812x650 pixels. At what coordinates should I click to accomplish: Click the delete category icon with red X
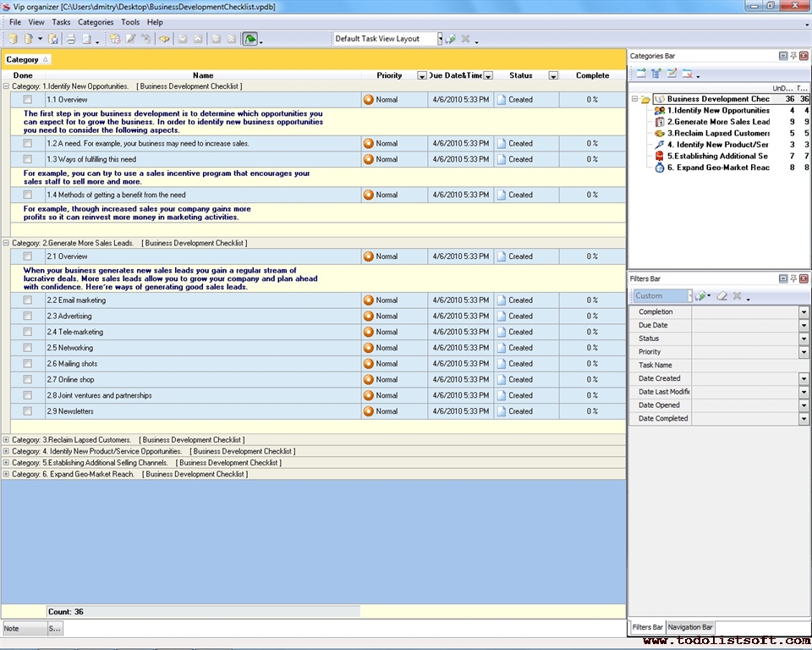tap(688, 74)
